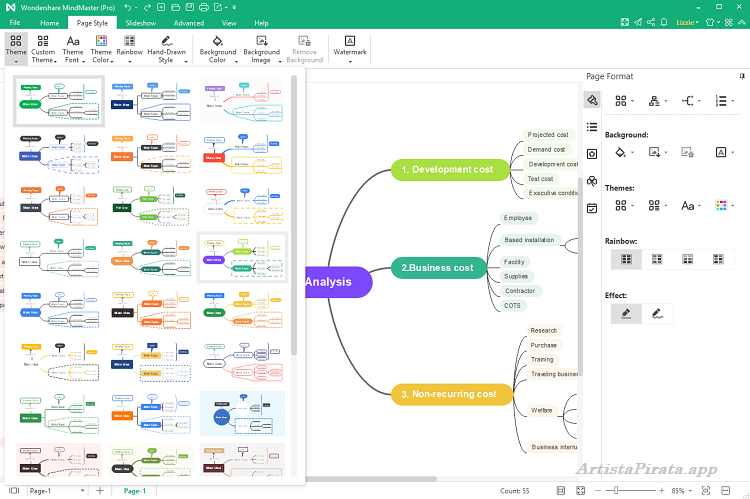Open the outline list side panel icon
The image size is (750, 499).
[592, 127]
